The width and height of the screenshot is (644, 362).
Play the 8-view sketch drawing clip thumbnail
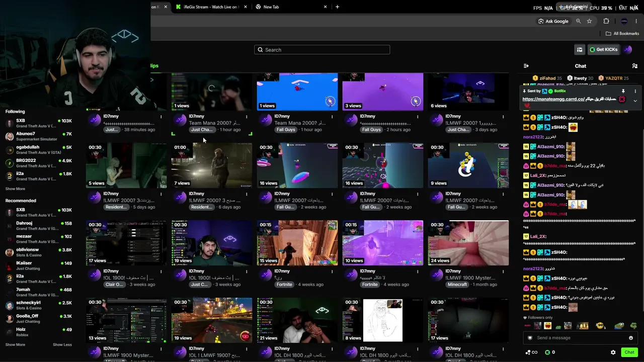point(383,320)
